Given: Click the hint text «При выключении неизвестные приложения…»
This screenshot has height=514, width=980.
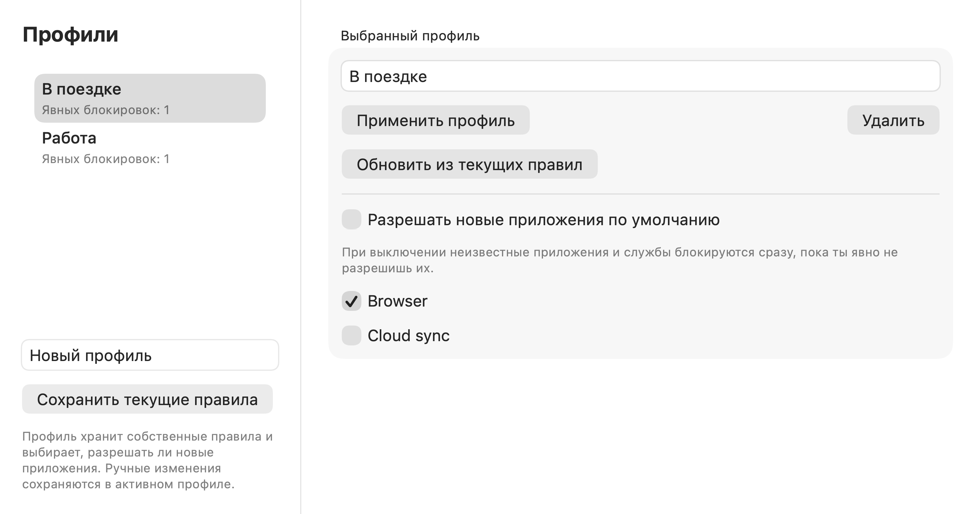Looking at the screenshot, I should click(x=620, y=260).
